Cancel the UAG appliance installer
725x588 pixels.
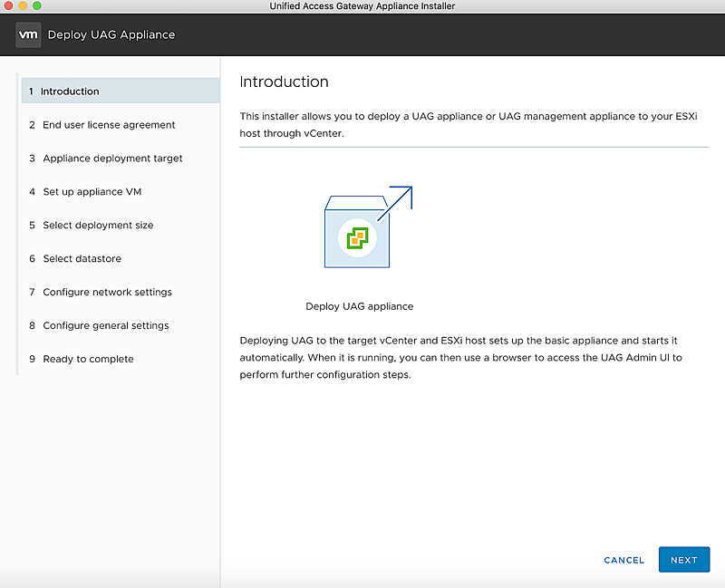coord(623,560)
